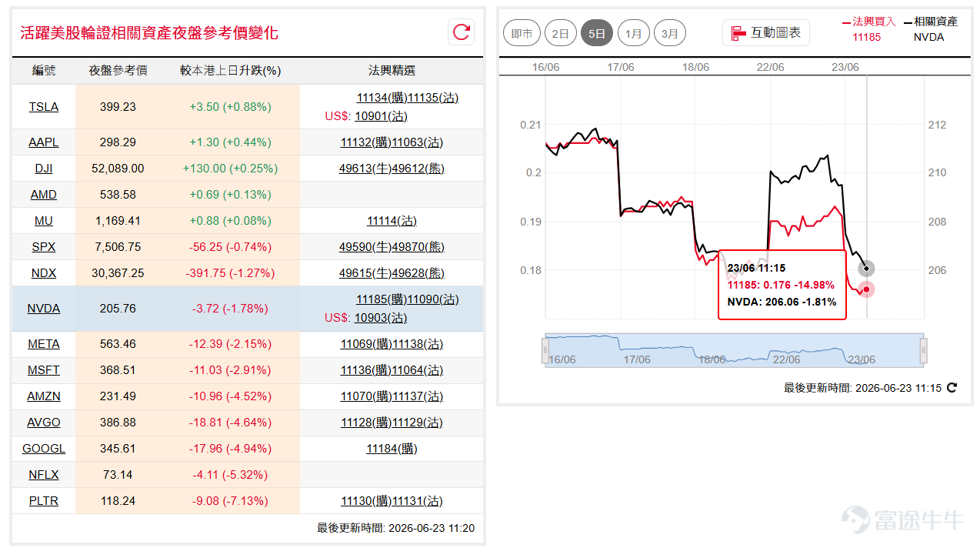
Task: Open warrant 11090(沽) for NVDA
Action: pyautogui.click(x=433, y=299)
